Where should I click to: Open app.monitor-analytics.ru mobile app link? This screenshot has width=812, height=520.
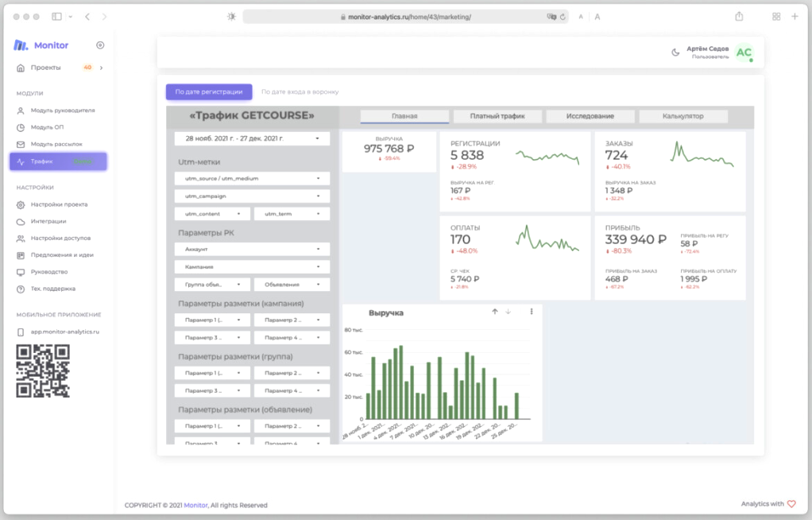pyautogui.click(x=64, y=332)
